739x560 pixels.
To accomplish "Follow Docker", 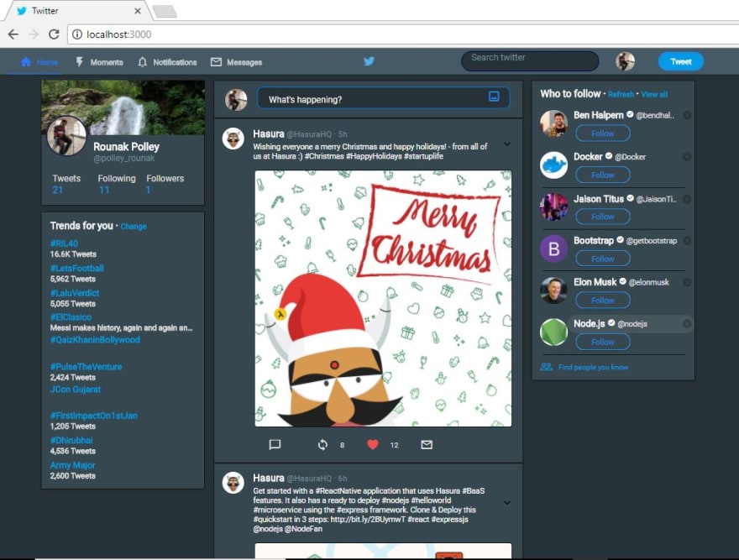I will (603, 175).
